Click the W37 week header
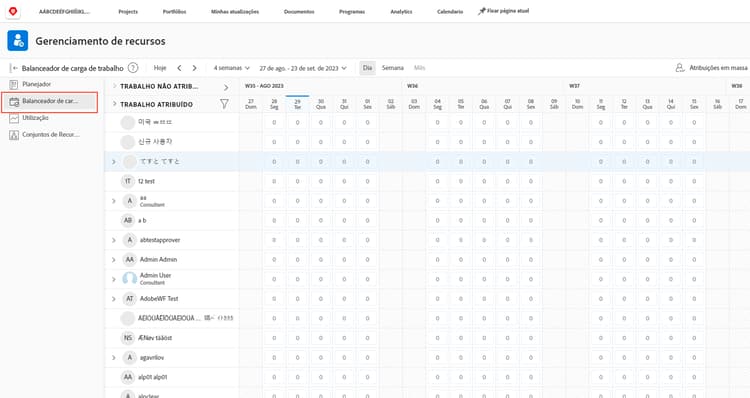 [574, 86]
